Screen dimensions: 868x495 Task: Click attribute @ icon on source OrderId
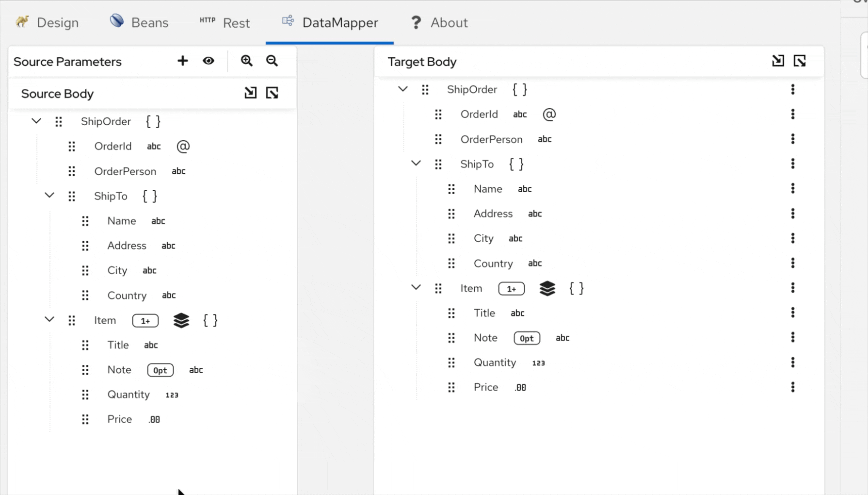click(x=183, y=146)
